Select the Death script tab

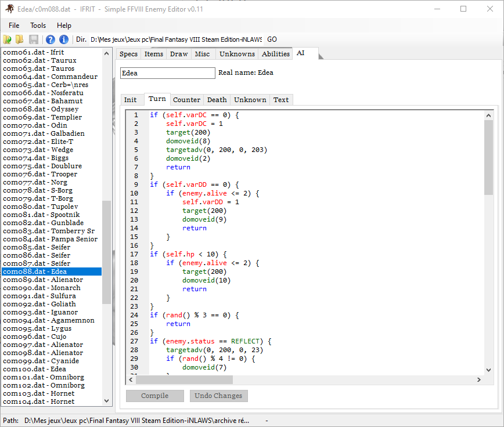point(217,100)
